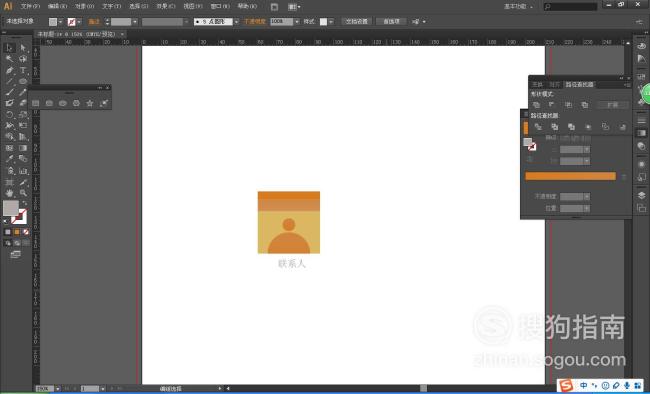Open fill color dropdown in control bar
This screenshot has width=650, height=394.
[x=61, y=22]
